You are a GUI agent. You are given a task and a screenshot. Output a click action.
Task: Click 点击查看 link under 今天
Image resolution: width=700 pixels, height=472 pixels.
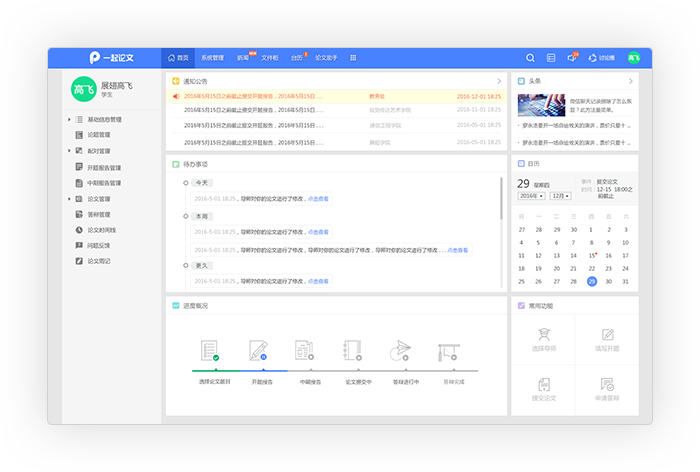(318, 199)
